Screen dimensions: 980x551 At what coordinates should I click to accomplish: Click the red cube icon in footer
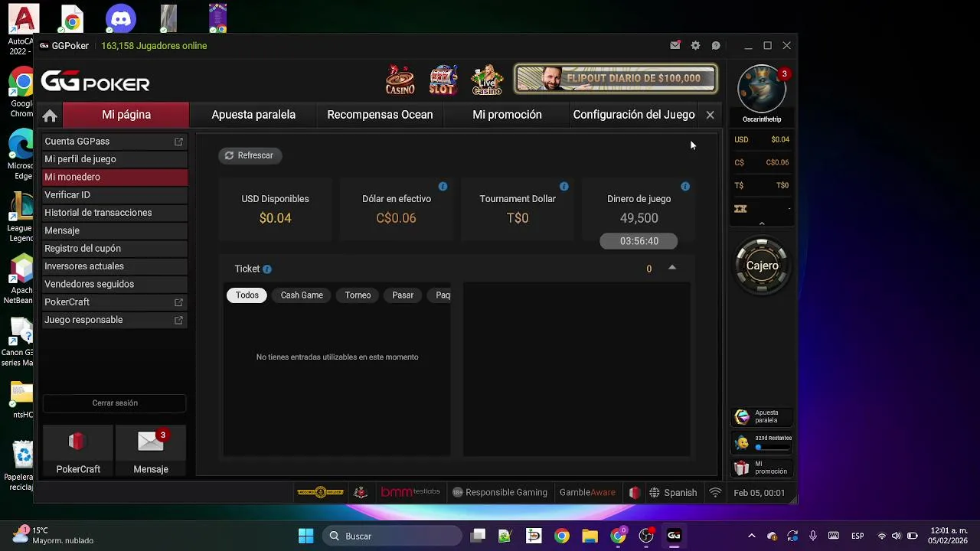point(634,493)
